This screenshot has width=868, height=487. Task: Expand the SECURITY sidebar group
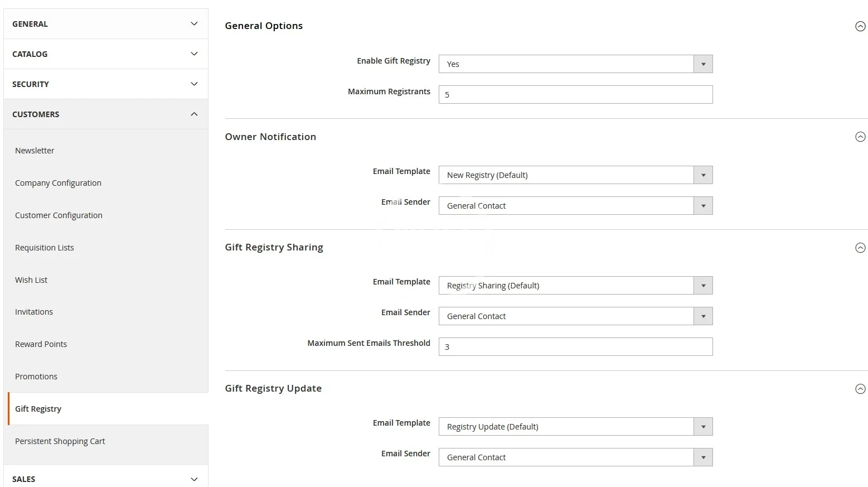tap(106, 84)
